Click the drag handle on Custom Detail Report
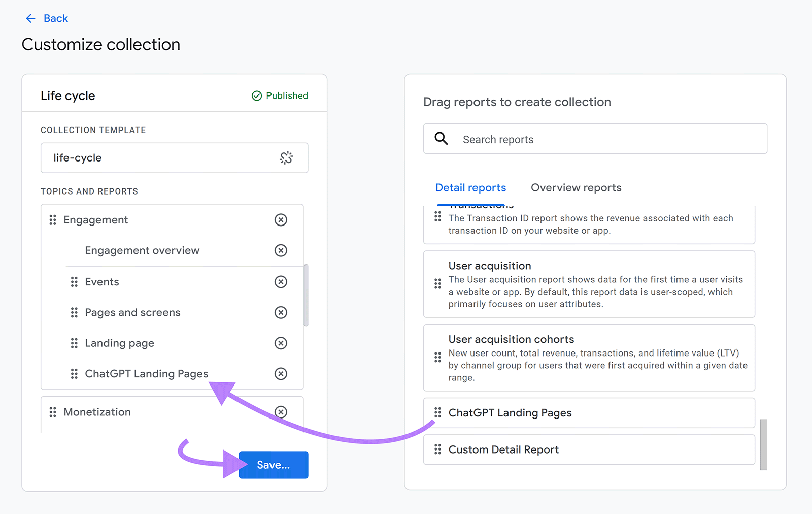 pos(438,449)
